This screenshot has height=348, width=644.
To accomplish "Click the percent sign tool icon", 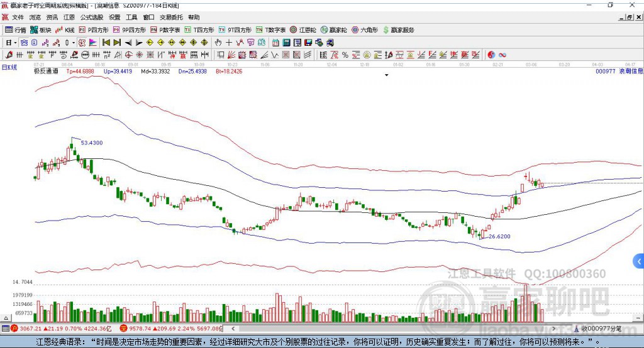I will [346, 55].
